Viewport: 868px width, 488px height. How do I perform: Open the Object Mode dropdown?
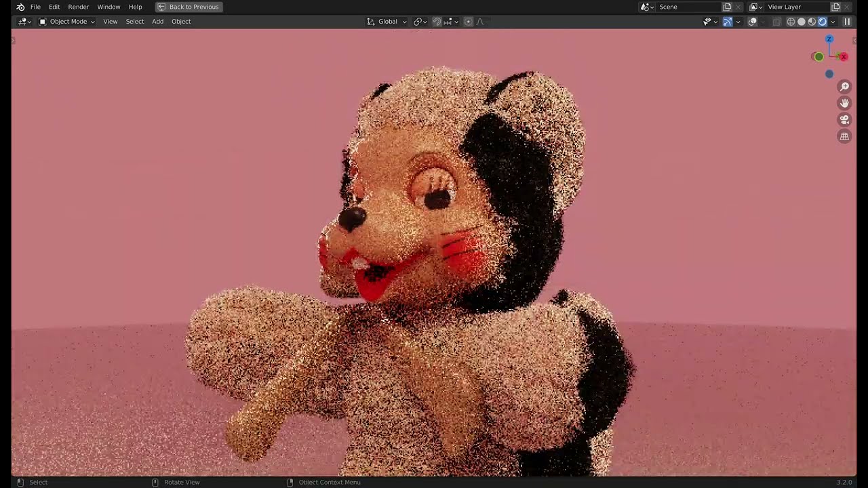click(x=66, y=22)
